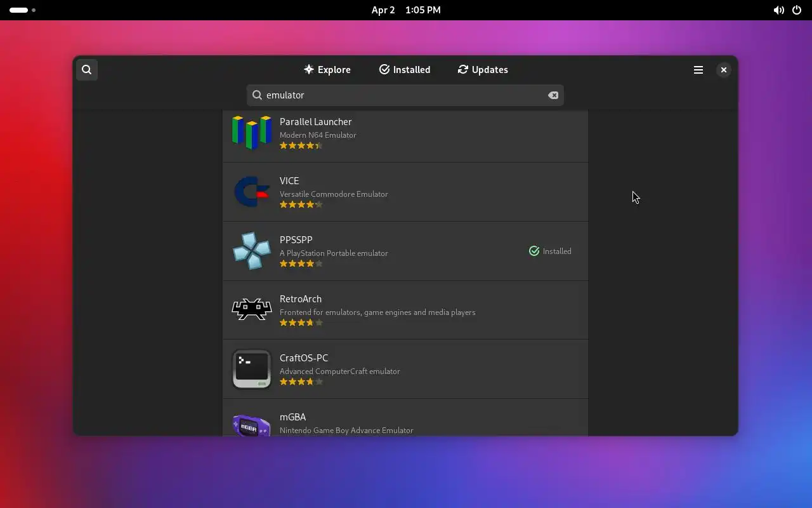Click "A PlayStation Portable emulator" description
This screenshot has height=508, width=812.
pyautogui.click(x=334, y=253)
